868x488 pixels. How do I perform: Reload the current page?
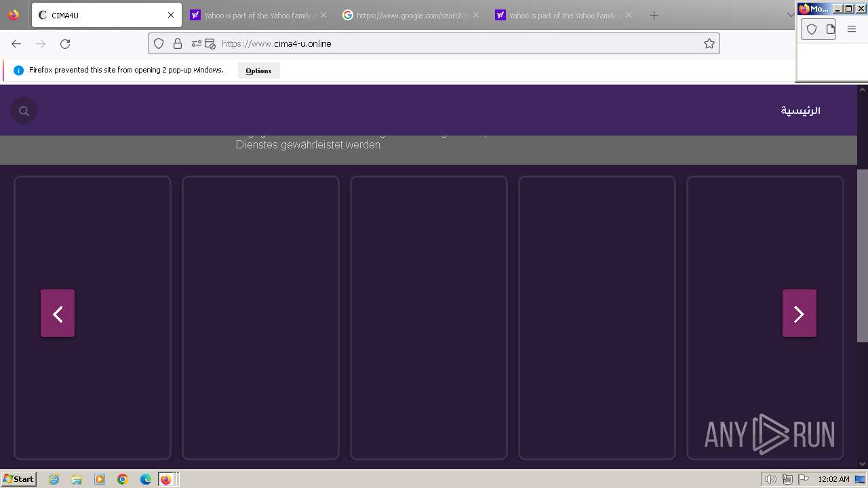coord(65,43)
